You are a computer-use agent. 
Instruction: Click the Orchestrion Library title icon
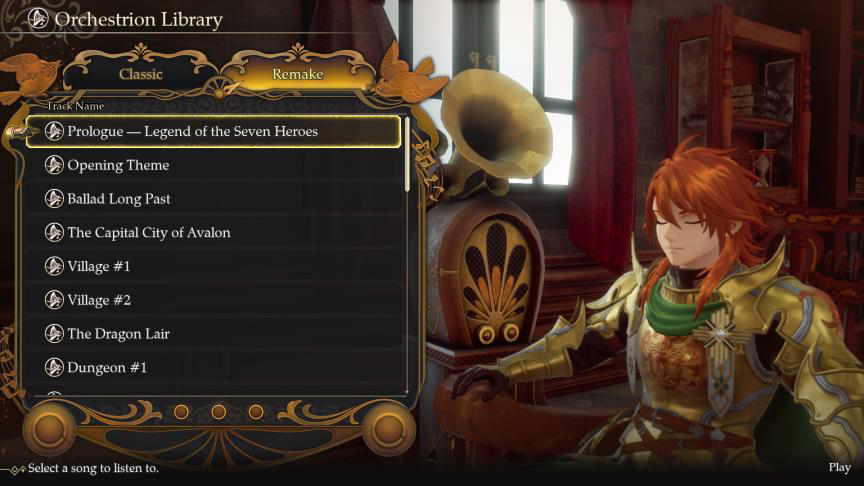[39, 19]
